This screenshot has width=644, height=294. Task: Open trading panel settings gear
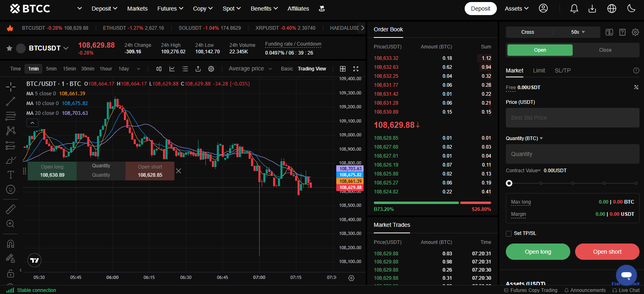click(635, 32)
